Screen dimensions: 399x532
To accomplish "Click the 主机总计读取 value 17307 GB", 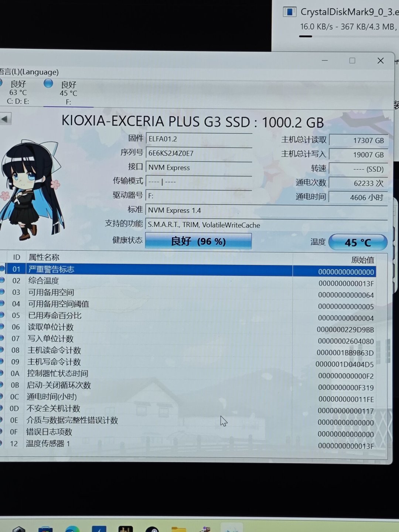I will pyautogui.click(x=358, y=140).
